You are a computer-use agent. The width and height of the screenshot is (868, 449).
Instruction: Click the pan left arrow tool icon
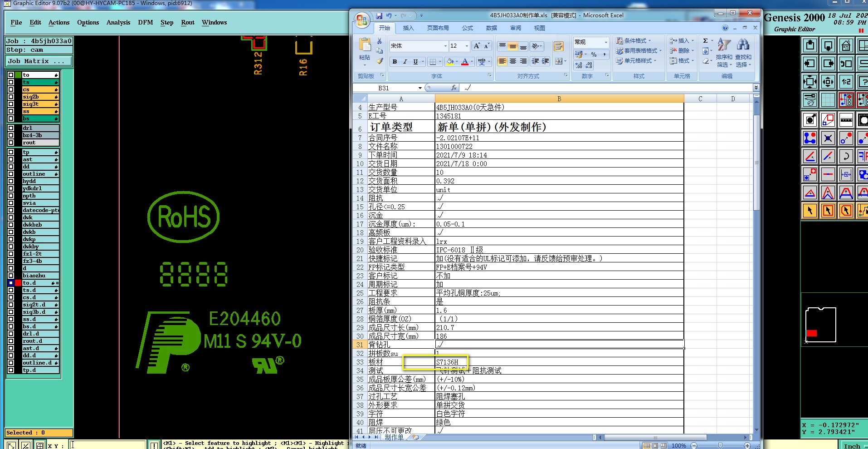coord(810,64)
